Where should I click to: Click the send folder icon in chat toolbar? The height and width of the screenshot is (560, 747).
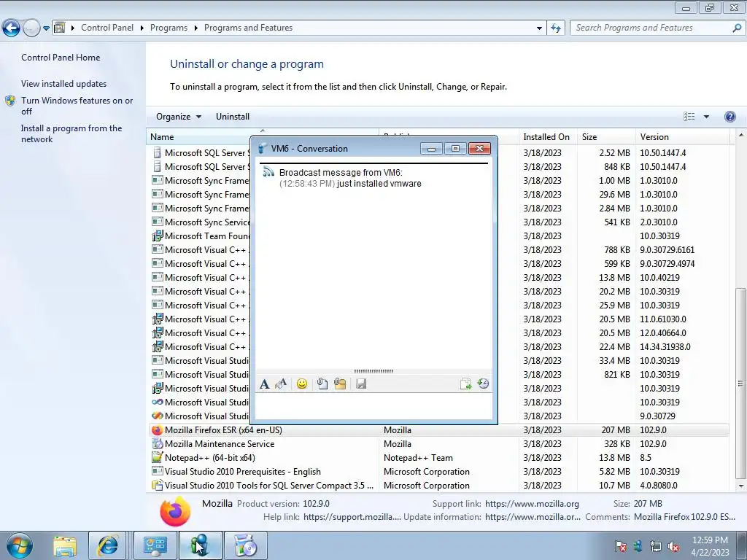pos(340,384)
